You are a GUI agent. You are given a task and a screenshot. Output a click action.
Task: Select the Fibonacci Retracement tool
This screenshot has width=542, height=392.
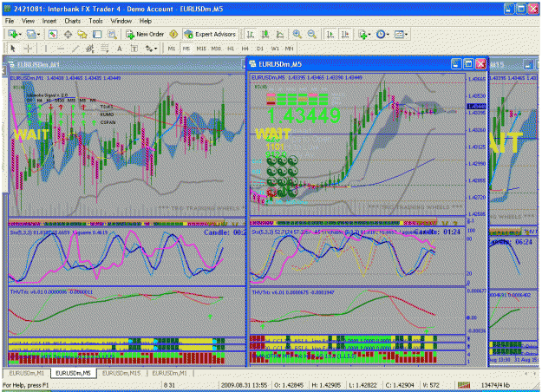(x=104, y=49)
